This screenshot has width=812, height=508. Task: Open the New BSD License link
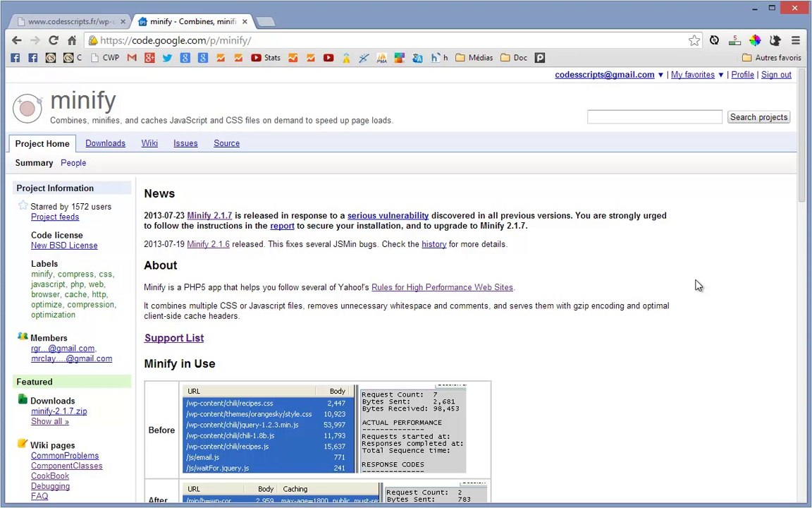[x=64, y=246]
